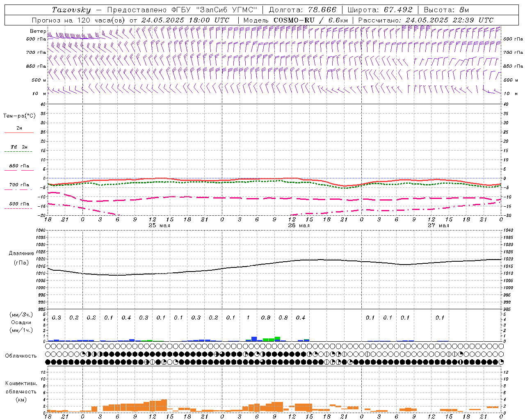This screenshot has width=525, height=420.
Task: Click the tallest blue precipitation bar
Action: click(x=254, y=339)
